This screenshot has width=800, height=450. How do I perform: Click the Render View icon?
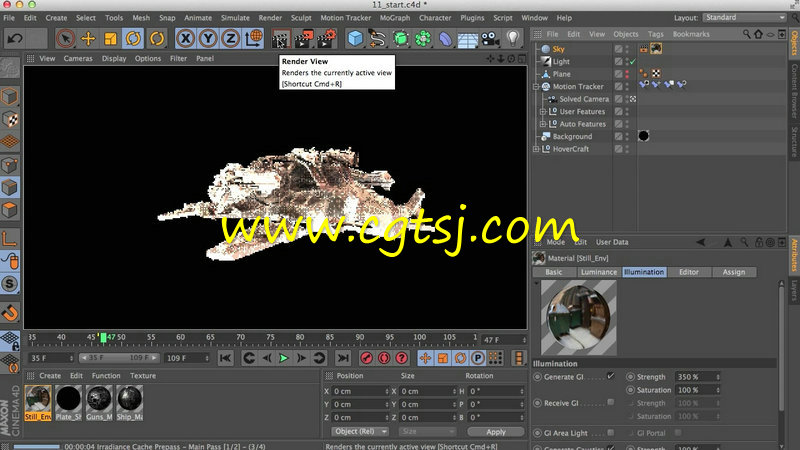(281, 39)
